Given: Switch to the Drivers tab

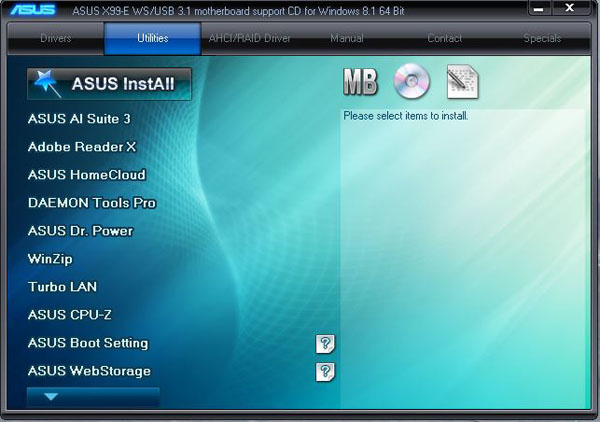Looking at the screenshot, I should [56, 38].
